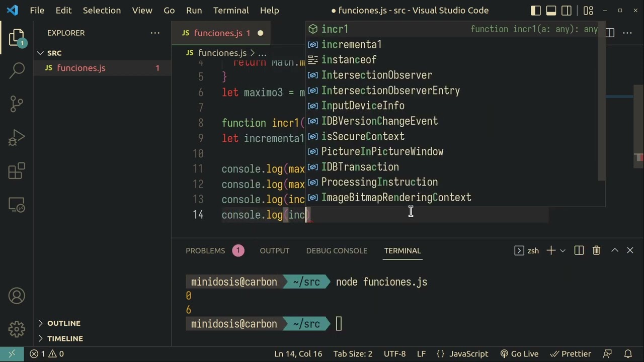Select the TERMINAL tab
The image size is (644, 362).
pyautogui.click(x=402, y=250)
